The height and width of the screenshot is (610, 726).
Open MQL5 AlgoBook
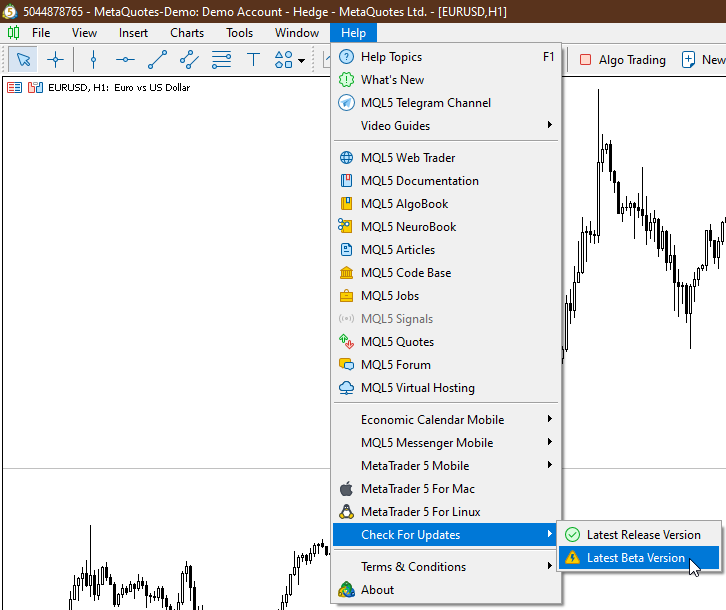(446, 204)
